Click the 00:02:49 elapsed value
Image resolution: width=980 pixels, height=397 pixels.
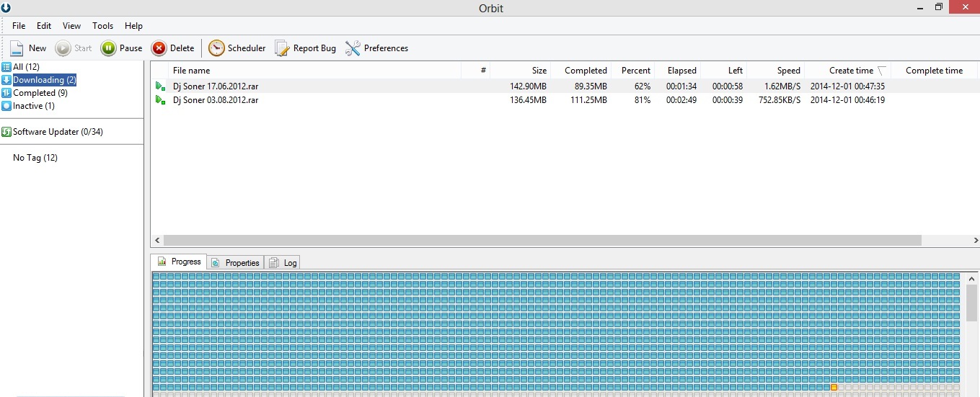[681, 100]
